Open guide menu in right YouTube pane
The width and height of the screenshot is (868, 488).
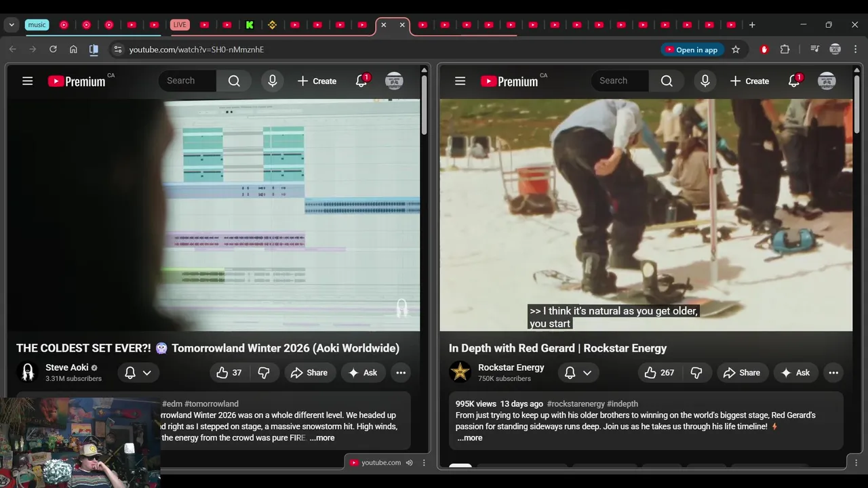460,81
